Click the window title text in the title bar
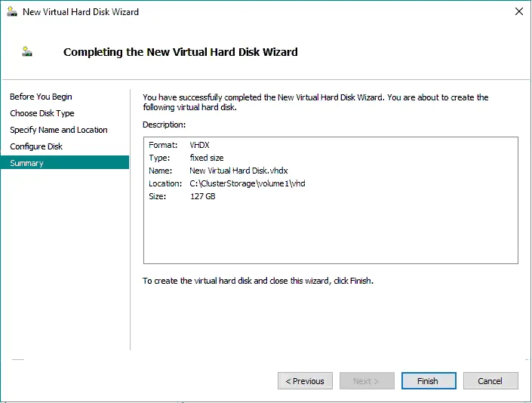The height and width of the screenshot is (403, 532). coord(81,12)
